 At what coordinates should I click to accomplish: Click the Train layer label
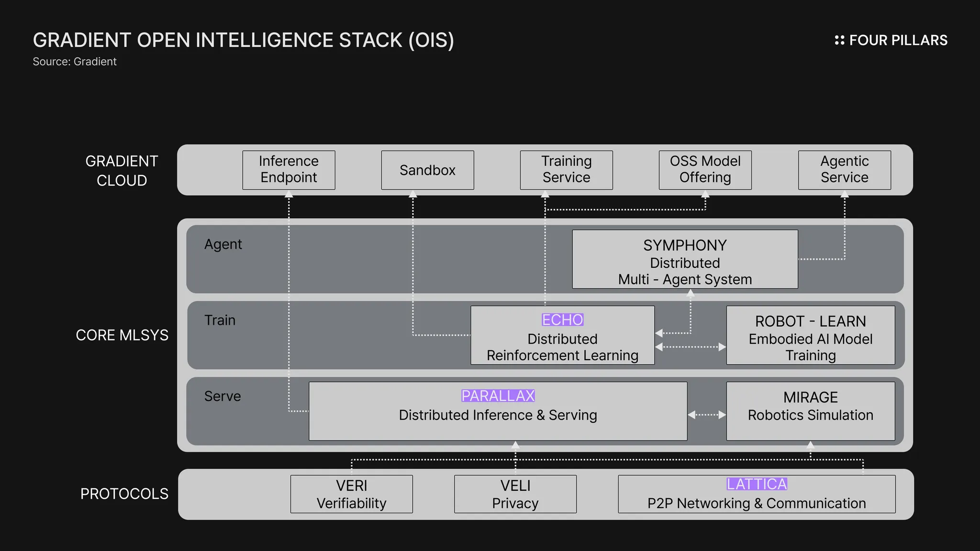(220, 320)
